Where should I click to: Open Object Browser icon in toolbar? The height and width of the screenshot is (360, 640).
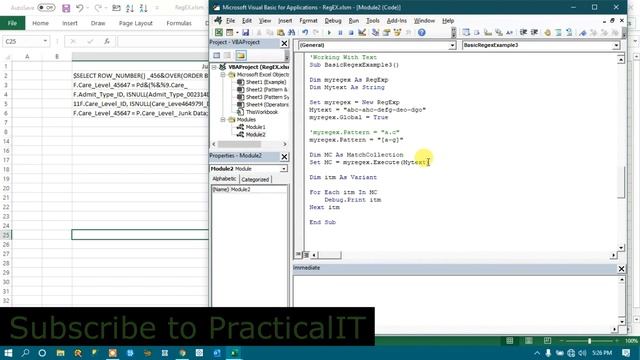397,32
